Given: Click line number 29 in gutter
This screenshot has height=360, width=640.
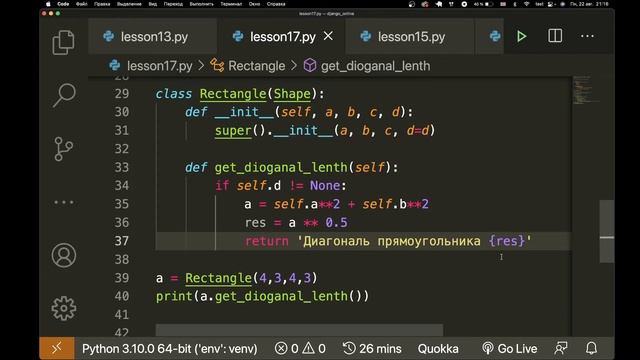Looking at the screenshot, I should coord(122,94).
